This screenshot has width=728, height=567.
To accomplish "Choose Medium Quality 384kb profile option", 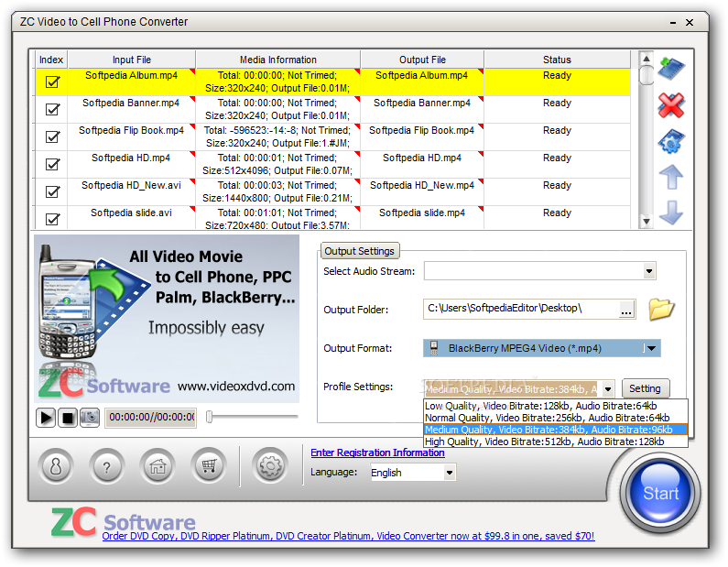I will 555,430.
